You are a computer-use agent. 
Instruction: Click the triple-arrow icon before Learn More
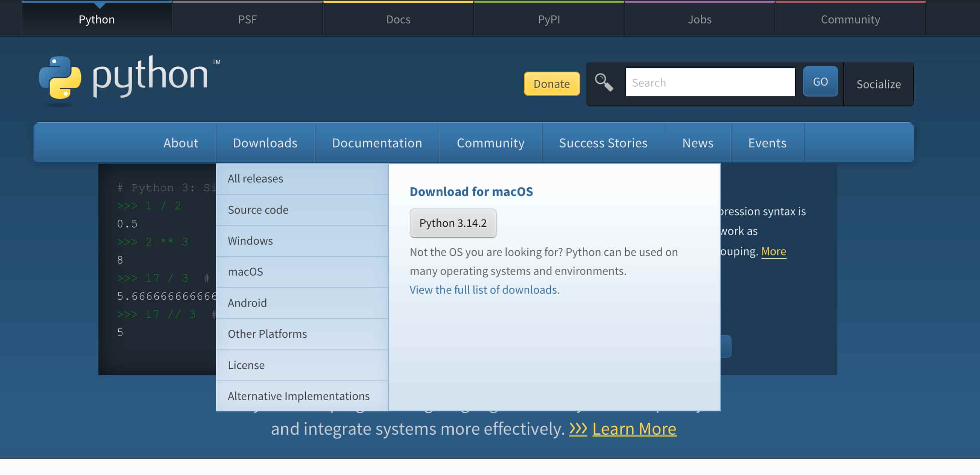(578, 429)
